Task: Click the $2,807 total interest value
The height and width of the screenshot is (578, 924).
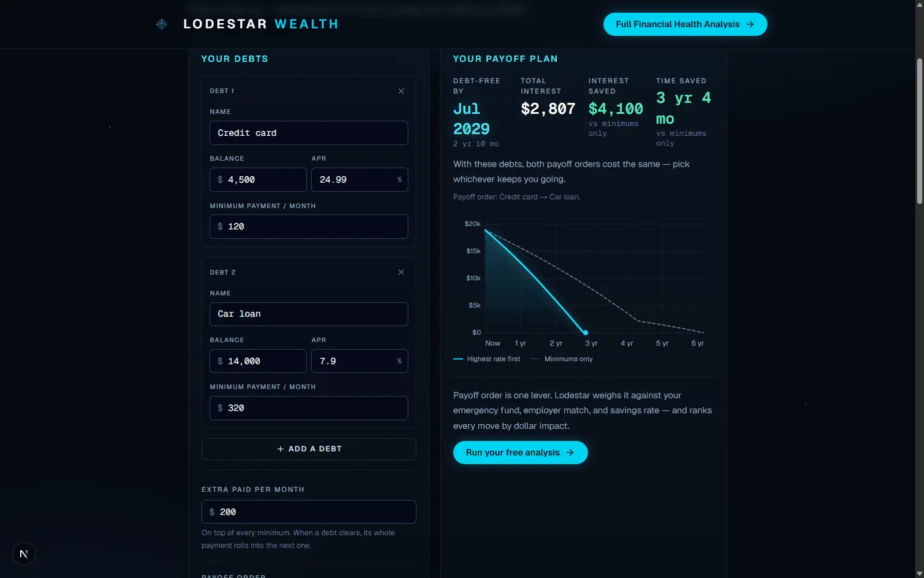Action: point(548,109)
